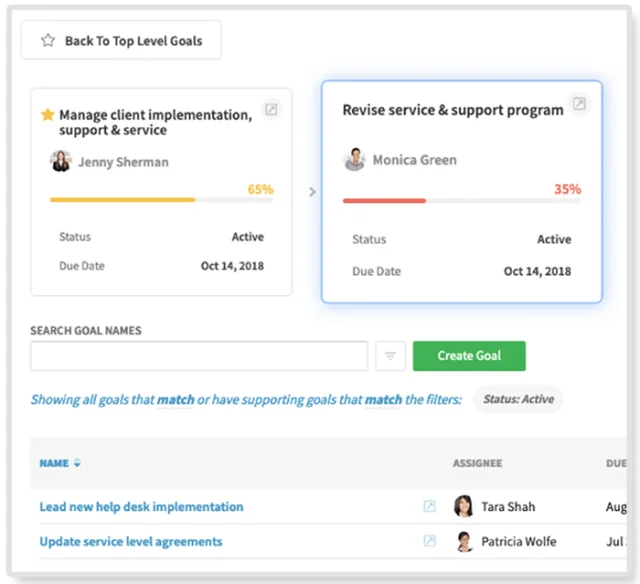640x584 pixels.
Task: Click the Tara Shah assignee name
Action: (508, 507)
